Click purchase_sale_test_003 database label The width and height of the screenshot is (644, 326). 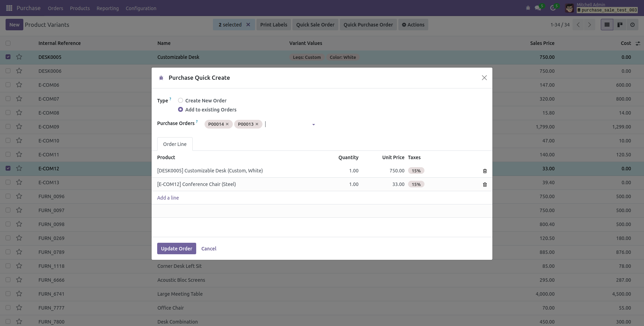607,10
